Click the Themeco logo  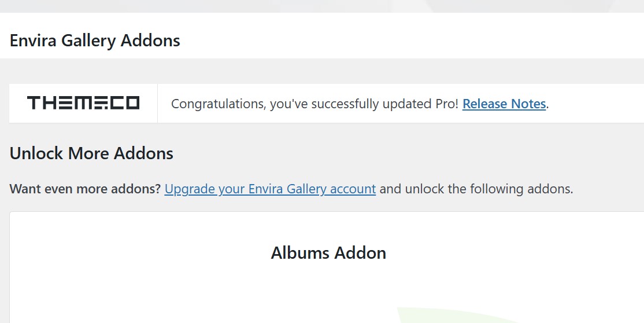83,103
